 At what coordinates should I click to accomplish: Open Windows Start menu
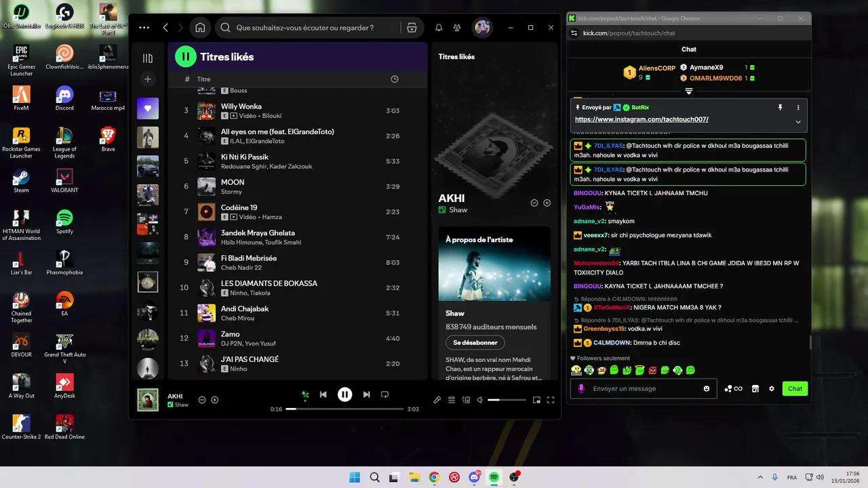[x=355, y=477]
